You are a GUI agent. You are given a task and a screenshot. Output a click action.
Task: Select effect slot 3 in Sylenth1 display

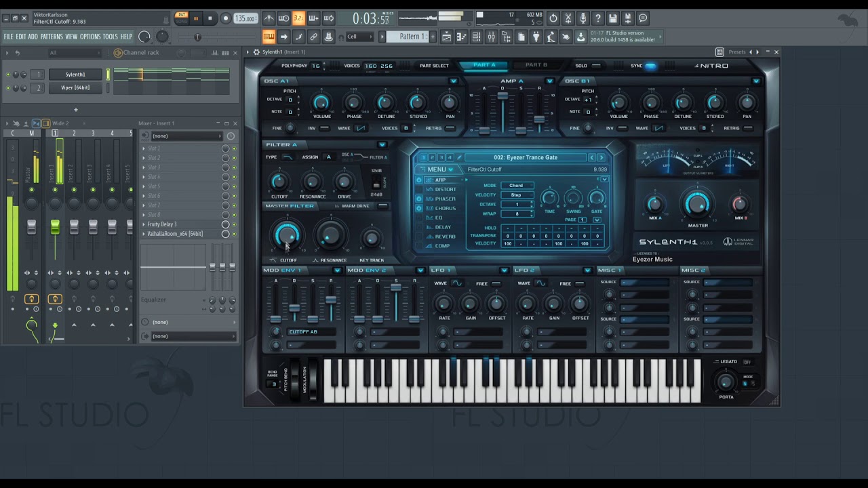[x=441, y=157]
